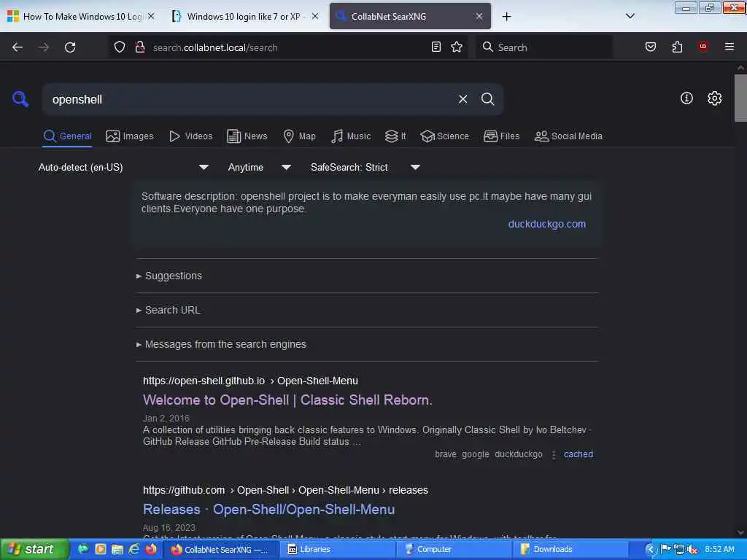747x560 pixels.
Task: Open the cached version link
Action: point(578,454)
